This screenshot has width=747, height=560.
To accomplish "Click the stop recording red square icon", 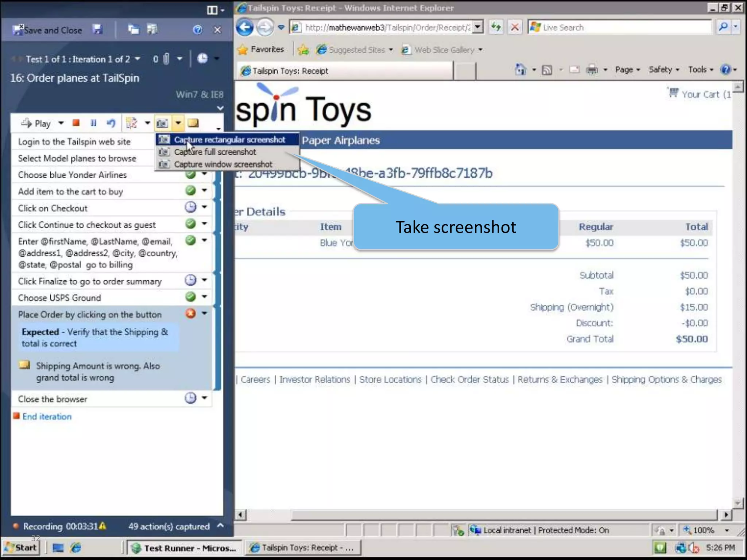I will (x=76, y=123).
